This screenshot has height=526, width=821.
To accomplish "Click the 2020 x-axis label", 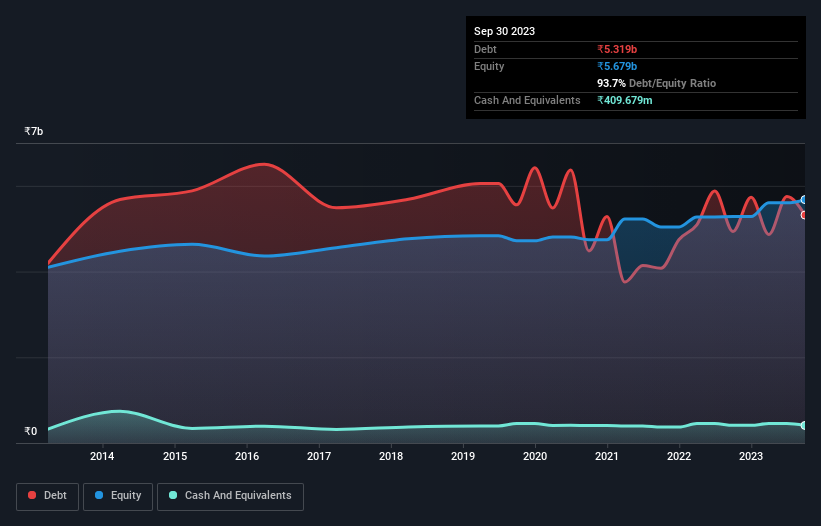I will 535,456.
